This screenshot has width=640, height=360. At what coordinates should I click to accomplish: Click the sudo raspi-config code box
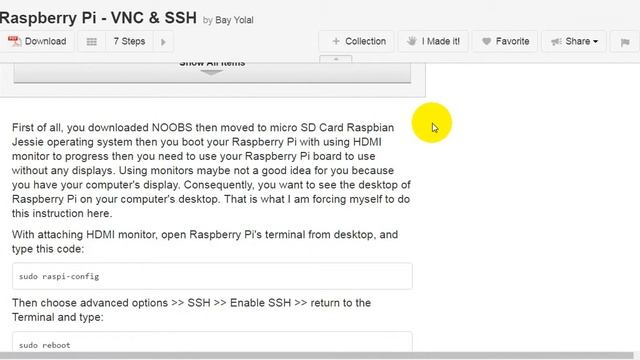(x=212, y=276)
